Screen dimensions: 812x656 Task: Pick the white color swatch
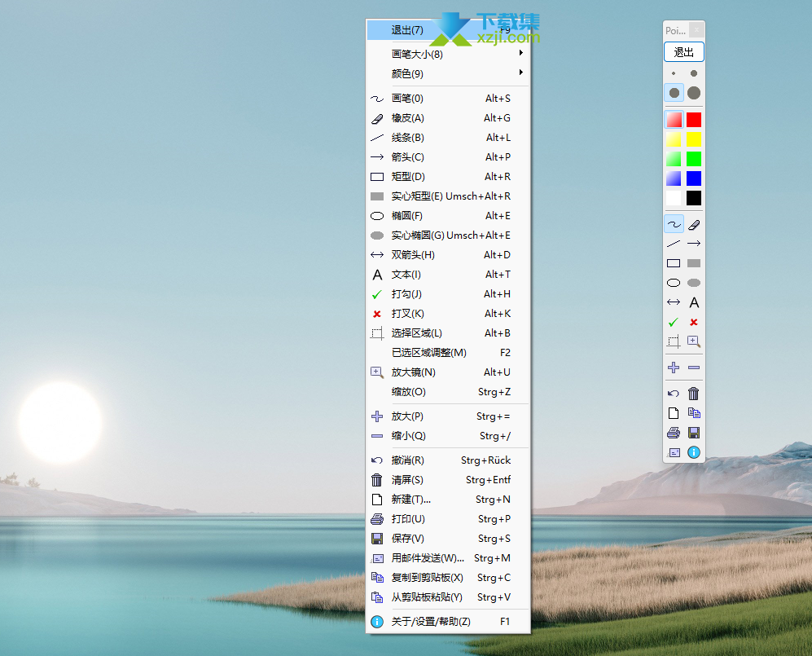click(674, 198)
